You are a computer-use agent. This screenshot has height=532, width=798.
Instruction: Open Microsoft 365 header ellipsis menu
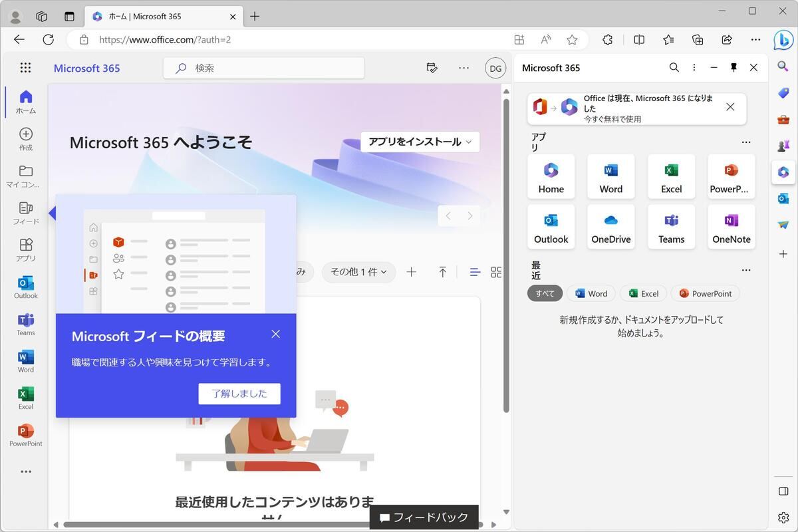(x=464, y=68)
